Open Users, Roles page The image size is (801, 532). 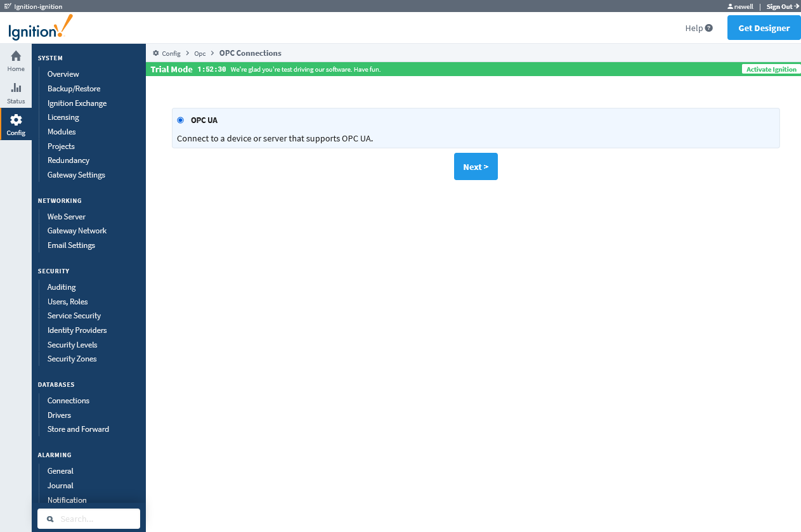click(67, 302)
